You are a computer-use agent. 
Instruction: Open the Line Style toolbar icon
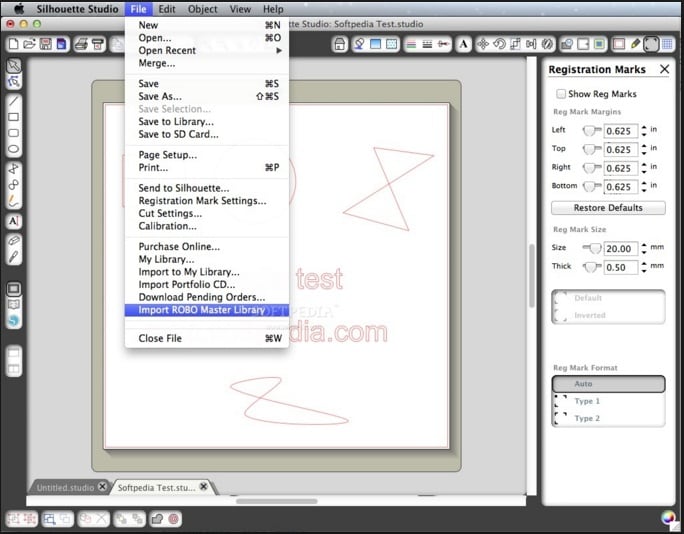[427, 44]
